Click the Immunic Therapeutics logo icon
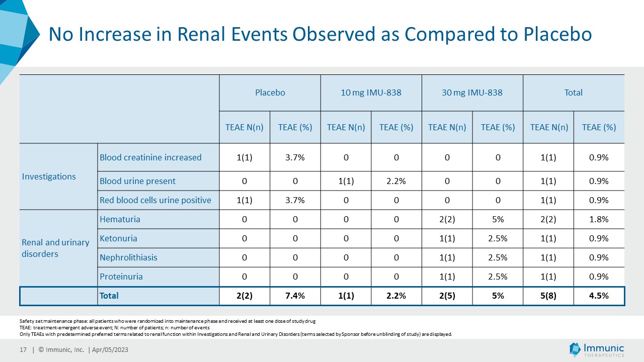The image size is (644, 362). click(x=575, y=349)
